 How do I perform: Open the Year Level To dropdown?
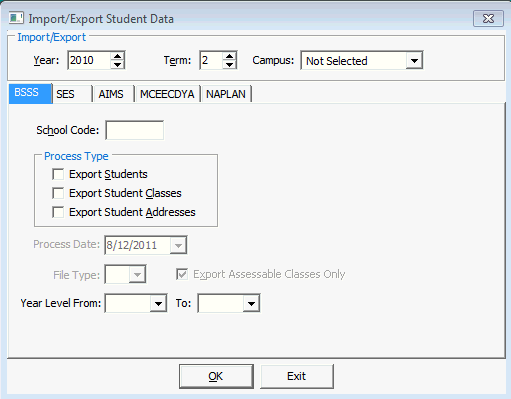[x=251, y=303]
